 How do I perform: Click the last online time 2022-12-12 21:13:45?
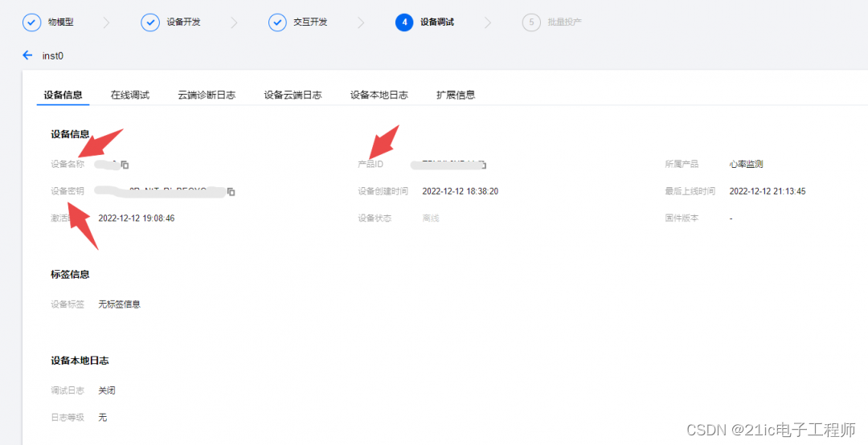(768, 191)
